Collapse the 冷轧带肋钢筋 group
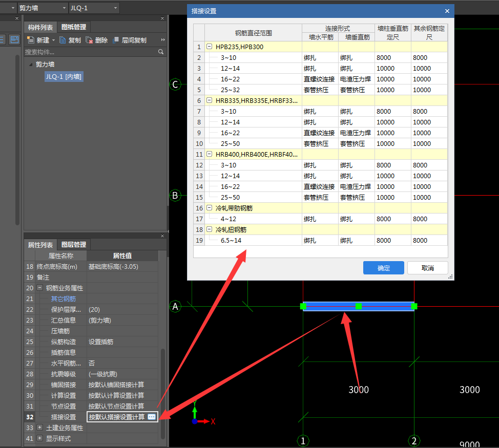Image resolution: width=499 pixels, height=448 pixels. pos(209,208)
